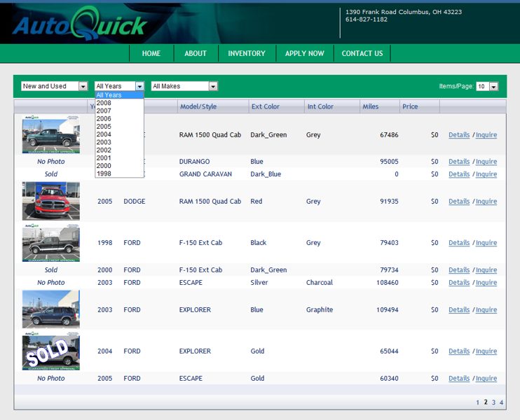Inquire about the DURANGO
Image resolution: width=520 pixels, height=420 pixels.
pos(486,162)
